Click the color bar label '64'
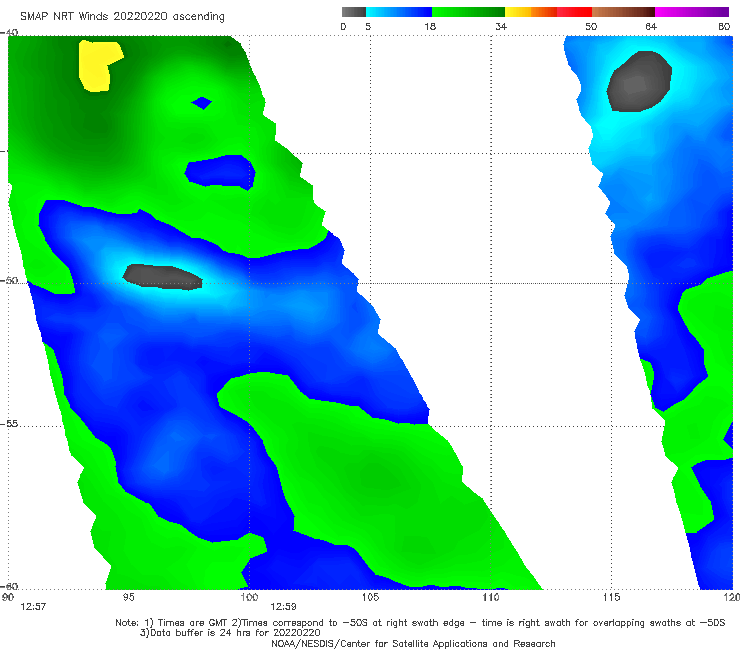The width and height of the screenshot is (740, 650). [x=651, y=26]
